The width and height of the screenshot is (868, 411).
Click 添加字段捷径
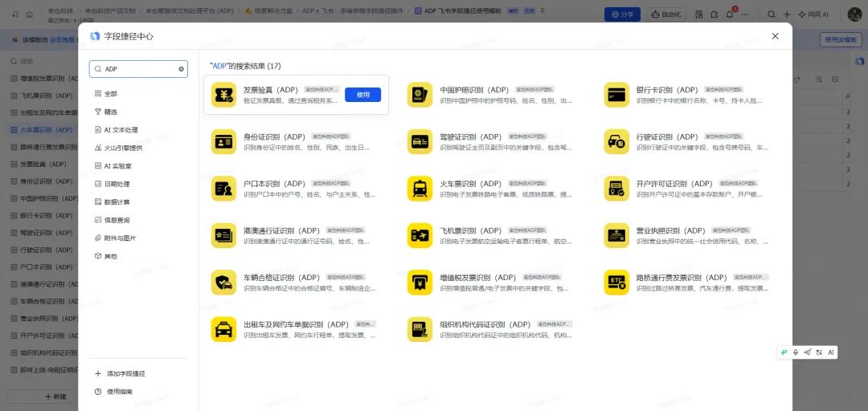pyautogui.click(x=120, y=374)
